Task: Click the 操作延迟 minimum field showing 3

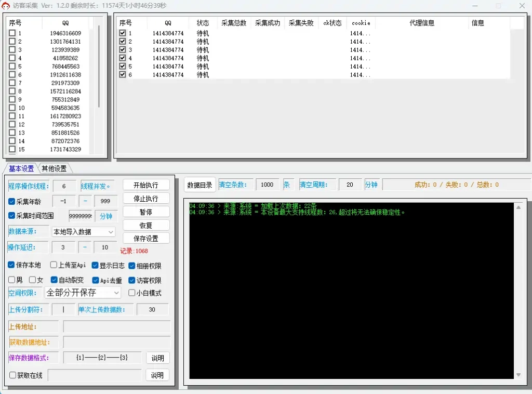Action: tap(63, 247)
